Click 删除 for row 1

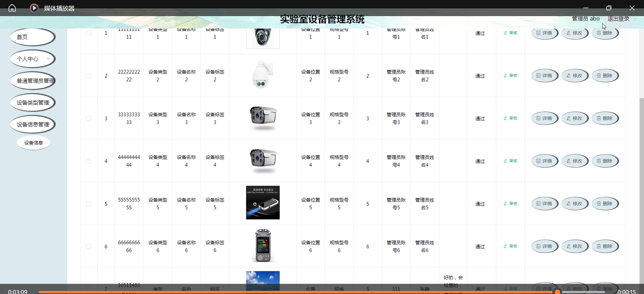pyautogui.click(x=605, y=33)
